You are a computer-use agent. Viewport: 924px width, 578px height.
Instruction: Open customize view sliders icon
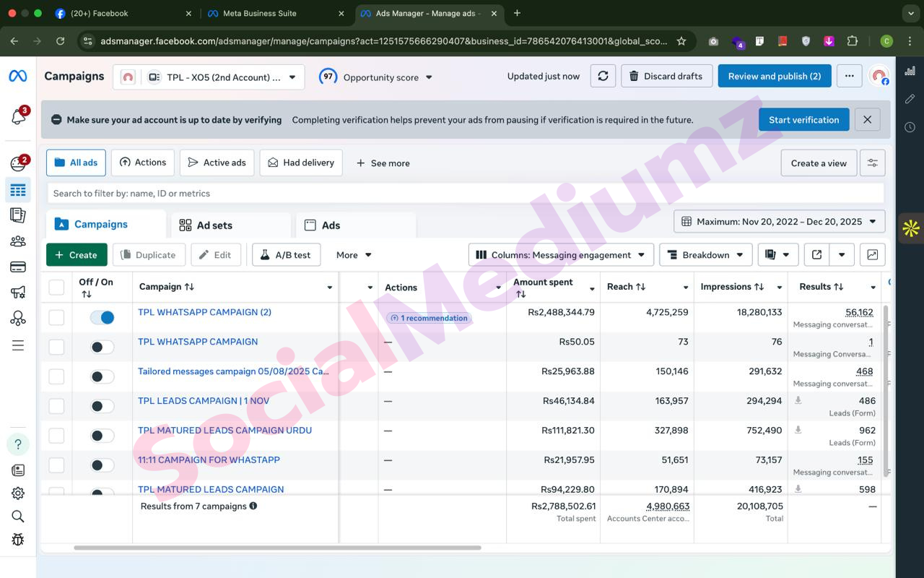point(872,163)
